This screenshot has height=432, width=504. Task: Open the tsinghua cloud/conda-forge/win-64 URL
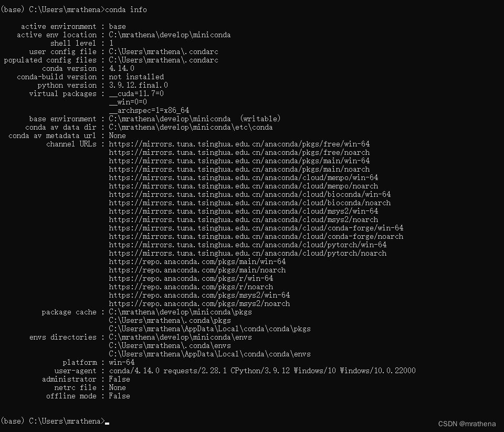(x=256, y=228)
